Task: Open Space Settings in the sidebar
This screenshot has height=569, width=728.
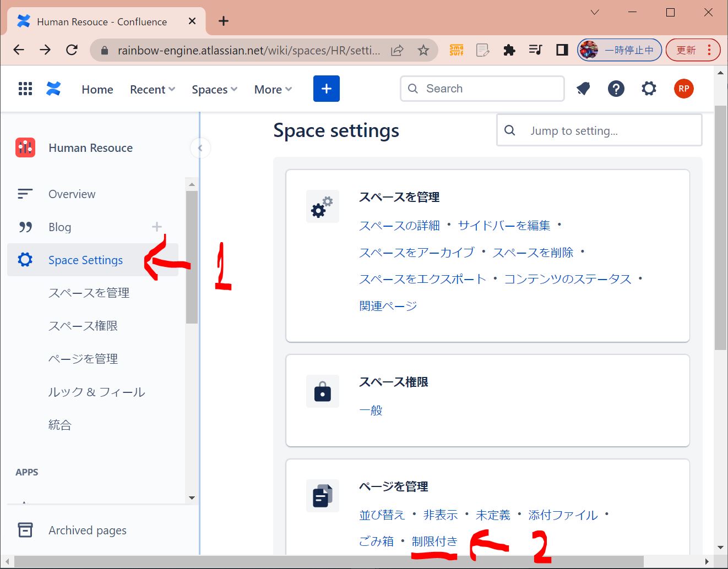Action: coord(85,260)
